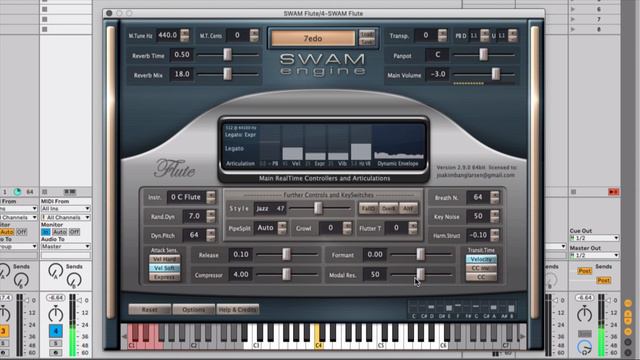Click the Main Volume value field
Image resolution: width=640 pixels, height=360 pixels.
(438, 74)
